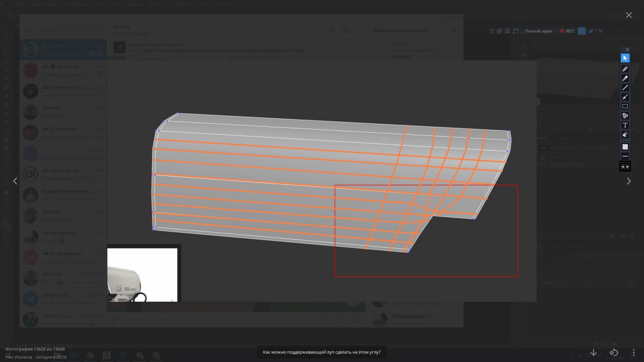Open the viewer's three-dot more menu

point(633,352)
